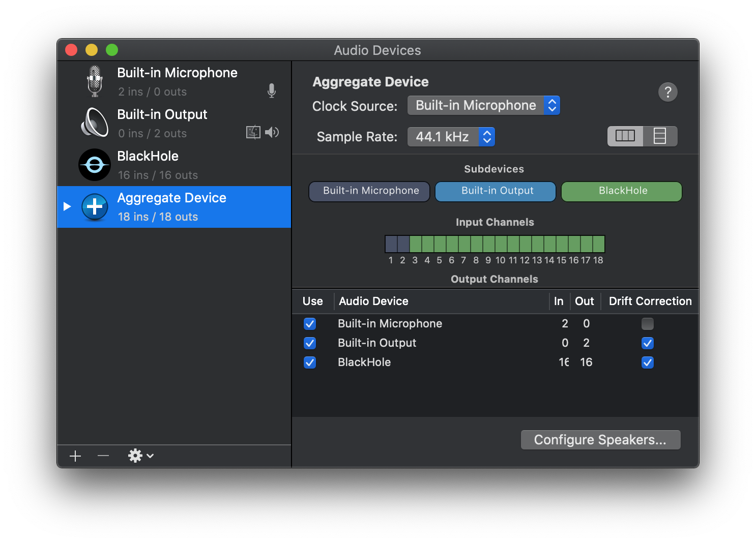Switch to column layout view icon

[x=625, y=136]
